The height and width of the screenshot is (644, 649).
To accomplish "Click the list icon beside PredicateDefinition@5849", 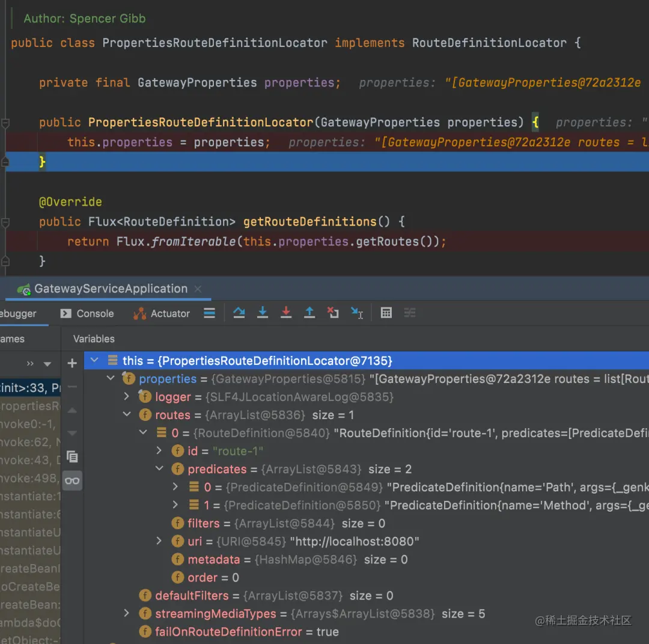I will [193, 486].
